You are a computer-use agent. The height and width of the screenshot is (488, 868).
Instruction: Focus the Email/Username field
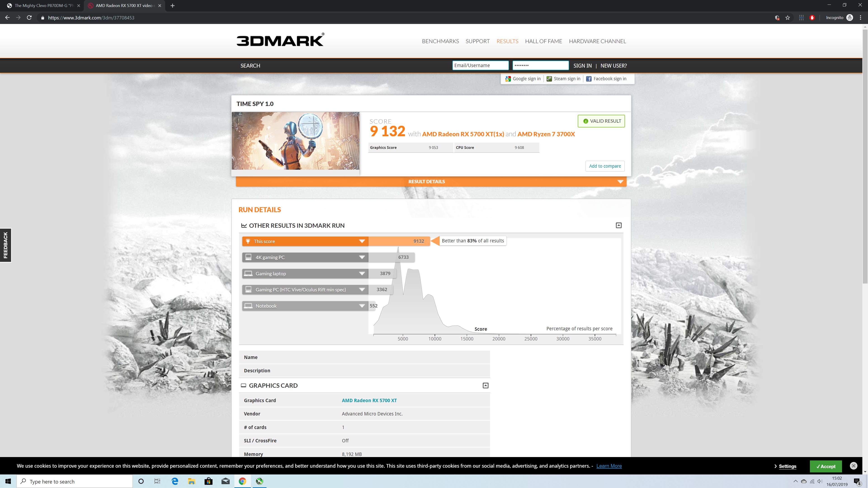tap(480, 65)
